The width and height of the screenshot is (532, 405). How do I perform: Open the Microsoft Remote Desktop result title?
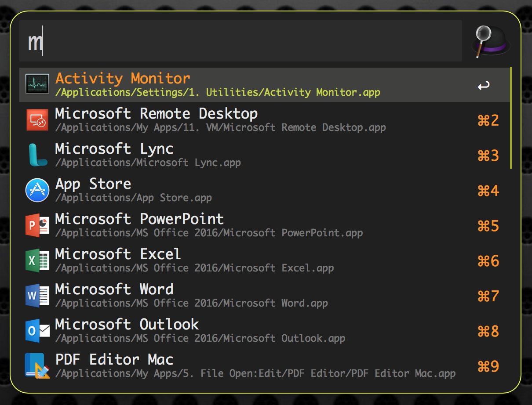(x=156, y=114)
